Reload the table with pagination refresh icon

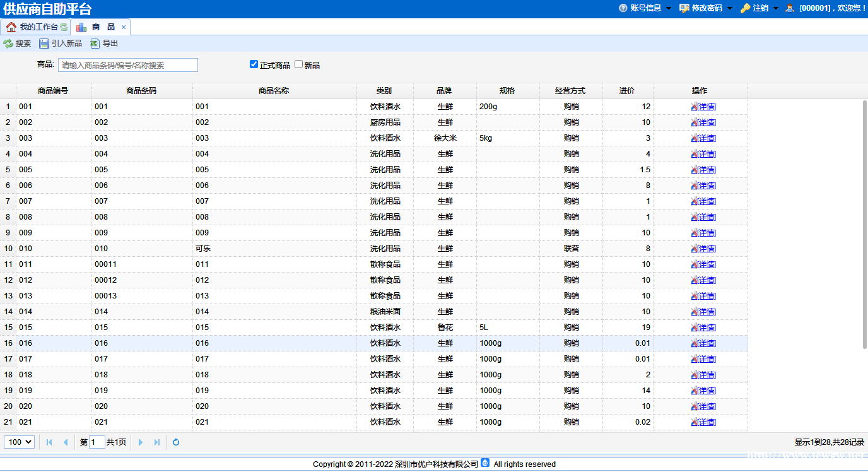[x=176, y=442]
